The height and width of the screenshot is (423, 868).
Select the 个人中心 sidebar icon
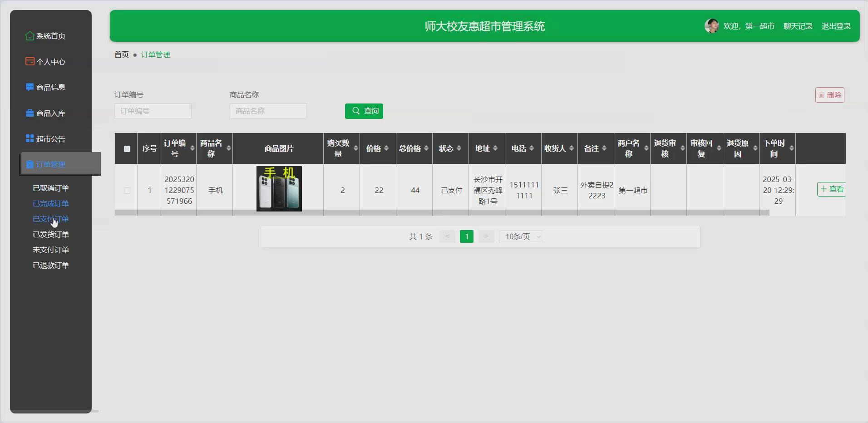tap(29, 62)
